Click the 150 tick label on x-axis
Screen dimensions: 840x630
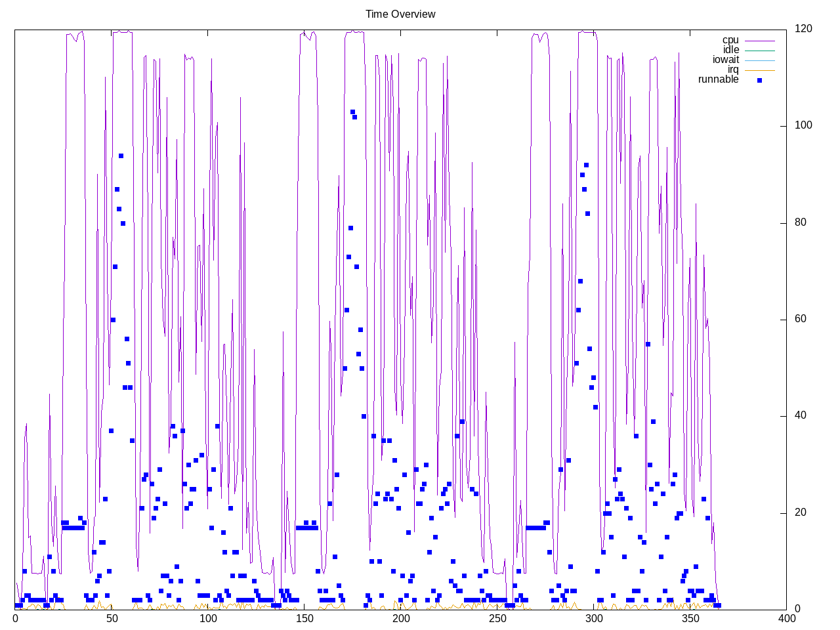pos(304,619)
